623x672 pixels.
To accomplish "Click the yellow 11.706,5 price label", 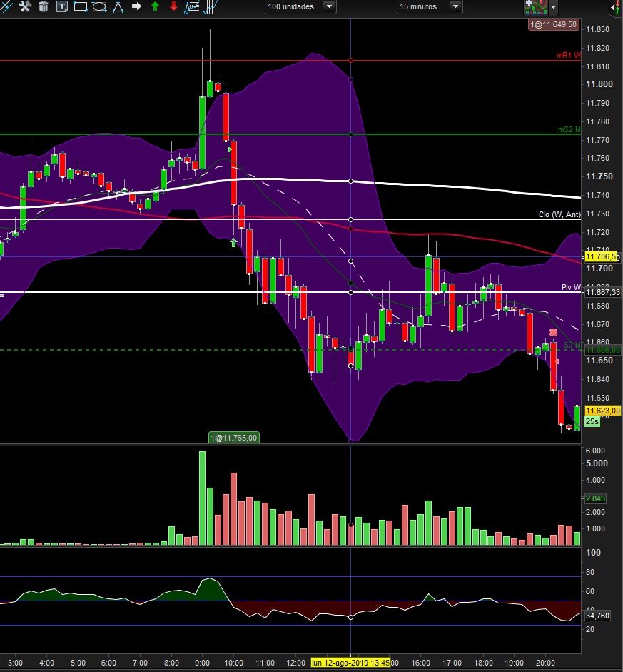I will [601, 256].
